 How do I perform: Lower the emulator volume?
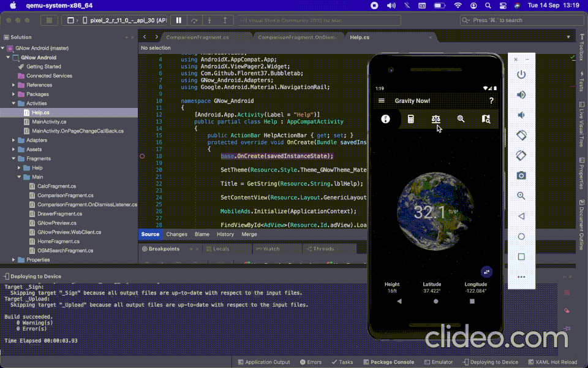521,115
